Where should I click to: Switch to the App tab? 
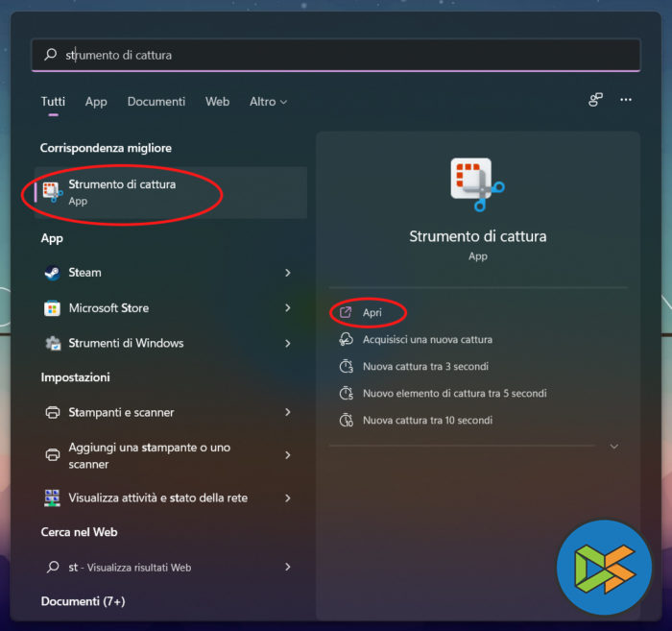96,102
